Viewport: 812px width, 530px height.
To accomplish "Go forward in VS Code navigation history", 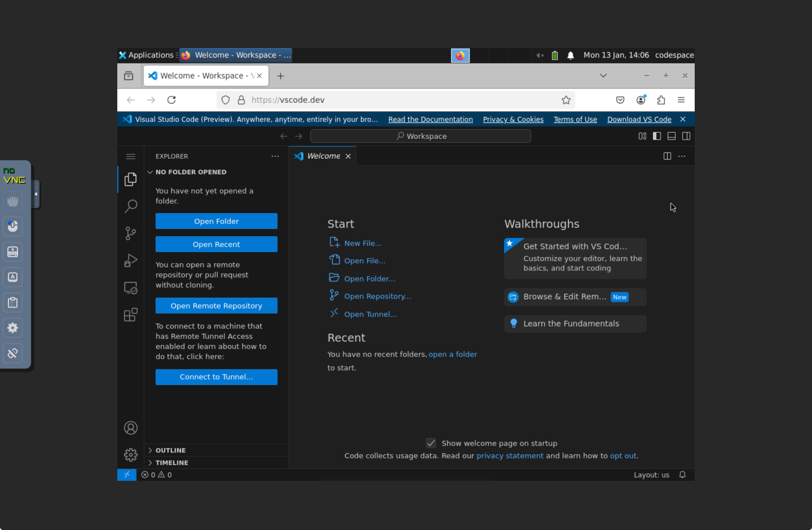I will point(298,136).
